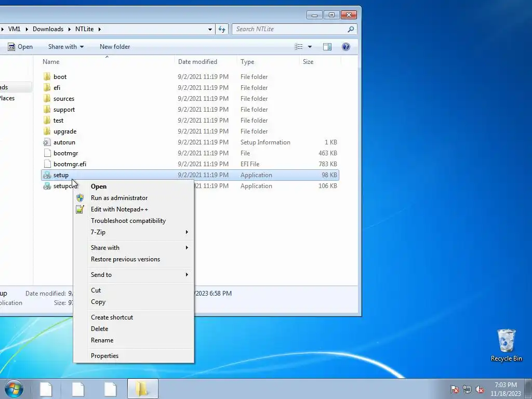
Task: Click the shield icon beside Run as administrator
Action: [x=80, y=198]
